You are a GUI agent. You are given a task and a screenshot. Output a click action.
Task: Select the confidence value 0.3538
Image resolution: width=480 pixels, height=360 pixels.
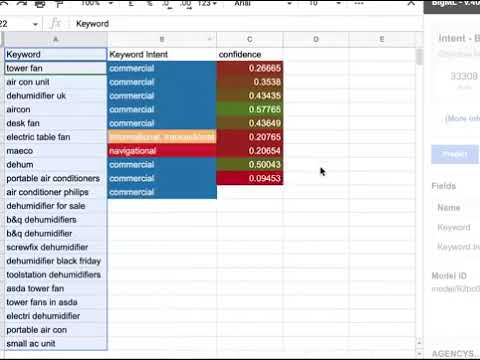pos(250,82)
